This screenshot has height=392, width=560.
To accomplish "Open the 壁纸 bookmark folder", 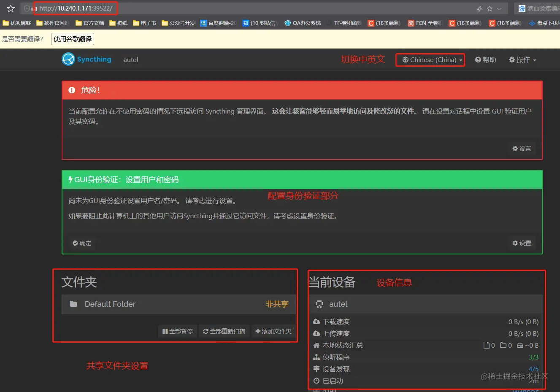I will click(x=119, y=23).
